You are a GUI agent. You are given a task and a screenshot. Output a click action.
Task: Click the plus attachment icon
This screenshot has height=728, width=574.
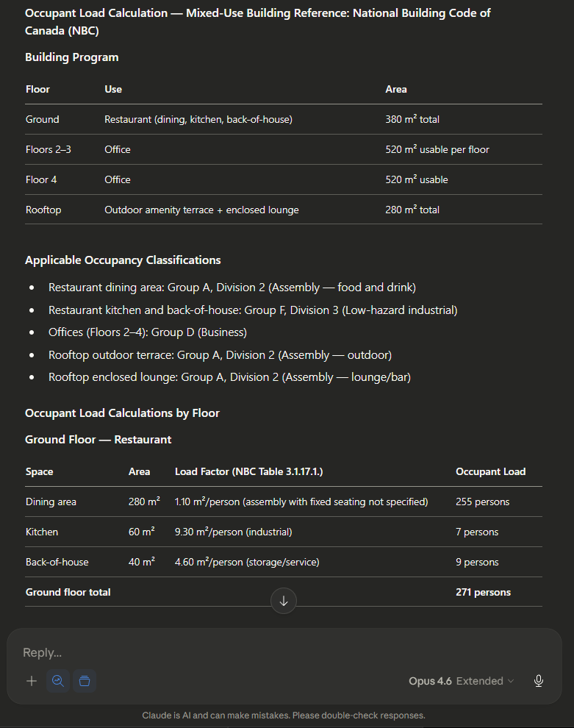pyautogui.click(x=32, y=681)
